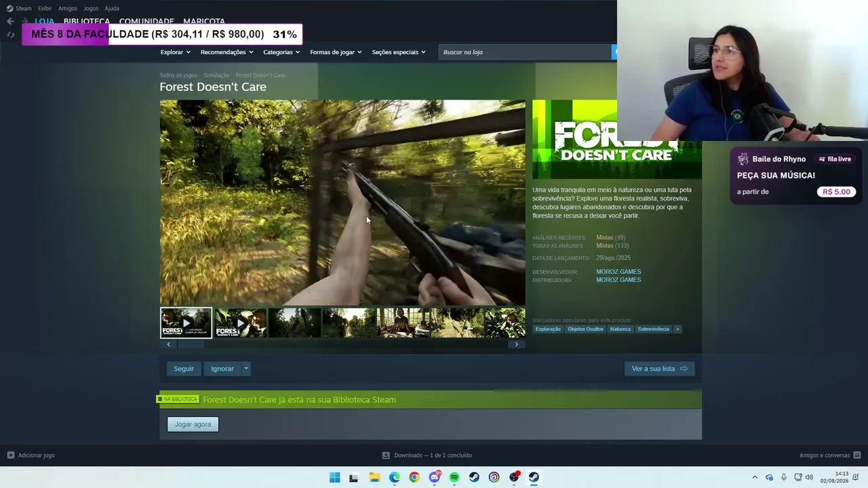Select the sixth screenshot thumbnail
Viewport: 868px width, 488px height.
pos(458,323)
